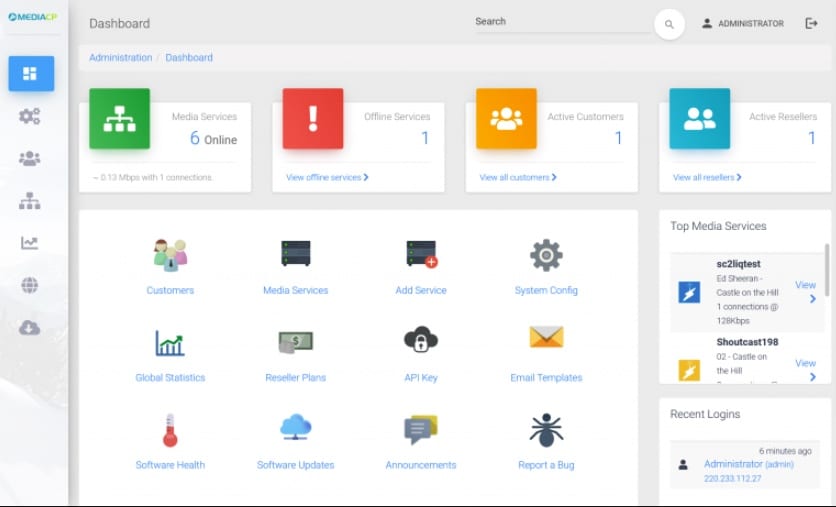Screen dimensions: 836x507
Task: Click the Media Services text link
Action: tap(295, 291)
